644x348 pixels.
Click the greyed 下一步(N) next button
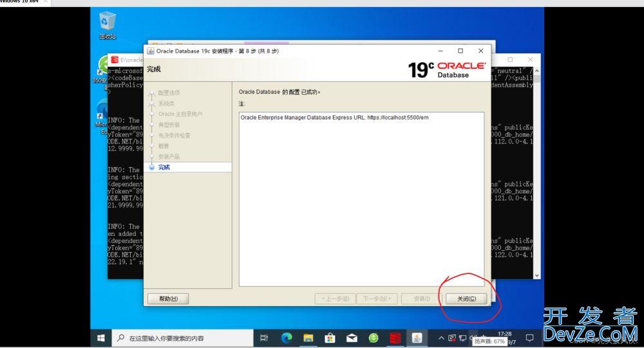pyautogui.click(x=377, y=298)
